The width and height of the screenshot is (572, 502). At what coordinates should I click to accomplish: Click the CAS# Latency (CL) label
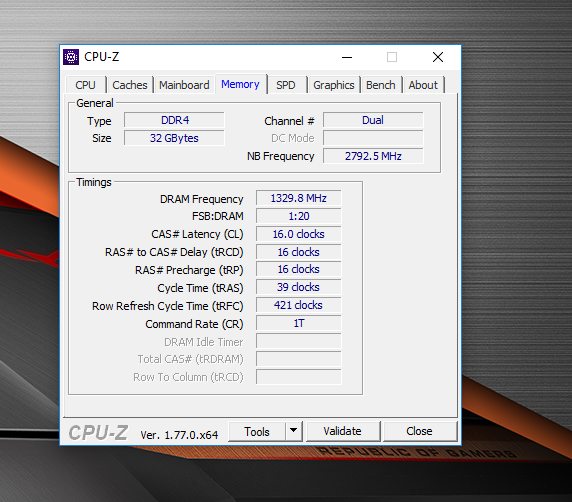pos(197,234)
